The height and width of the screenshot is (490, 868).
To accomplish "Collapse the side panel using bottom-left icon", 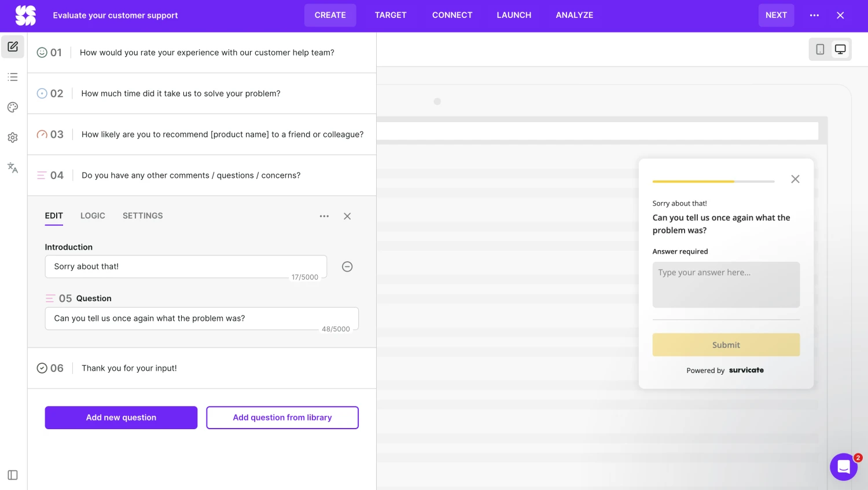I will click(13, 475).
